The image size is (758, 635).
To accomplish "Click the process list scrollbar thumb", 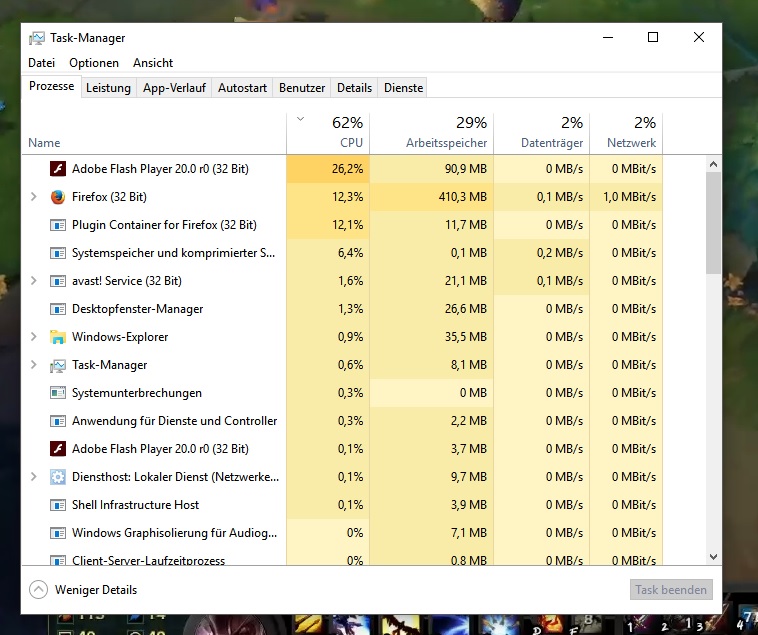I will (713, 223).
